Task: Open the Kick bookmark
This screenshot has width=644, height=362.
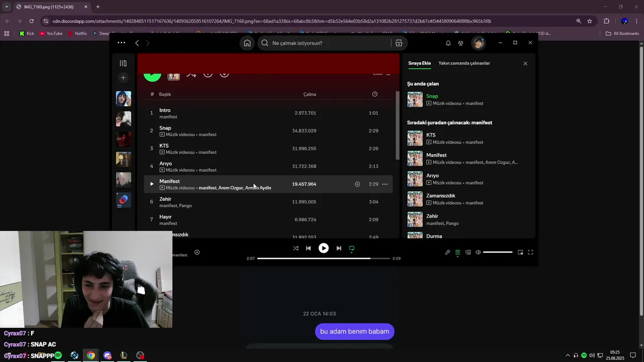Action: point(27,34)
